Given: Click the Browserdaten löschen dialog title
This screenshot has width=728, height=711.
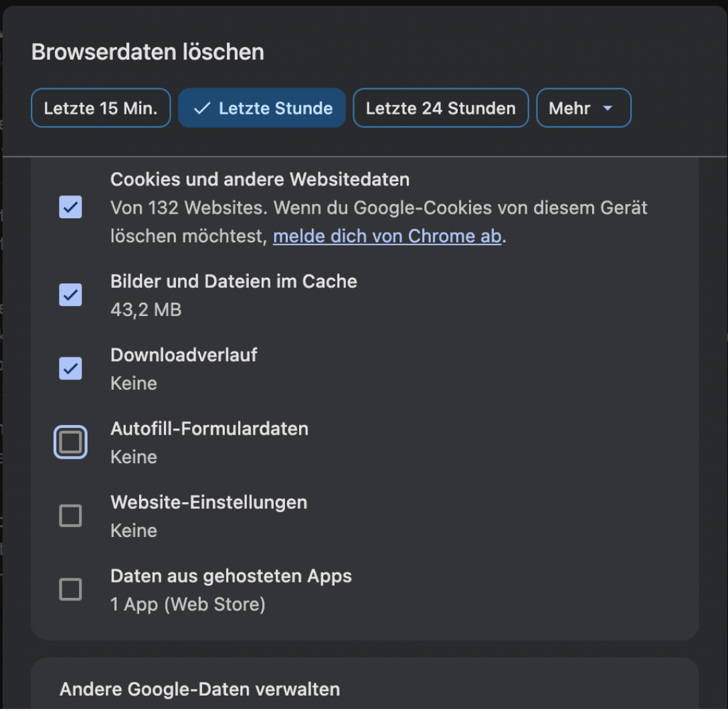Looking at the screenshot, I should (x=148, y=52).
